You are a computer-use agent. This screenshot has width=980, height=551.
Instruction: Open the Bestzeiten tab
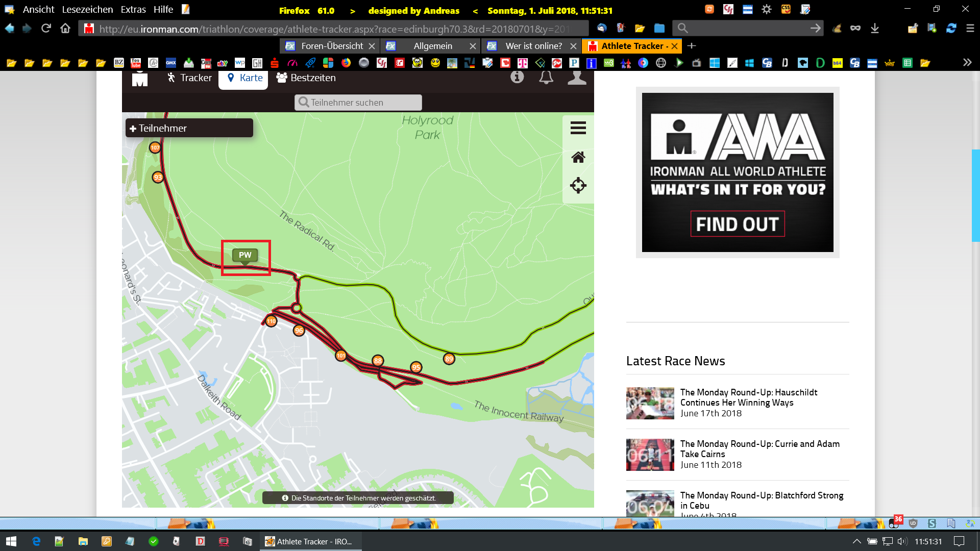[306, 78]
